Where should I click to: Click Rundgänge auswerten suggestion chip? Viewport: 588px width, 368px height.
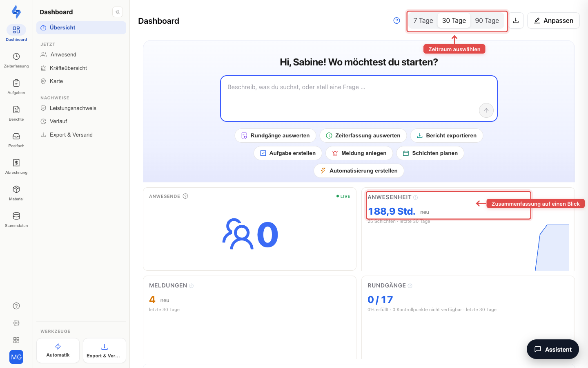(276, 136)
